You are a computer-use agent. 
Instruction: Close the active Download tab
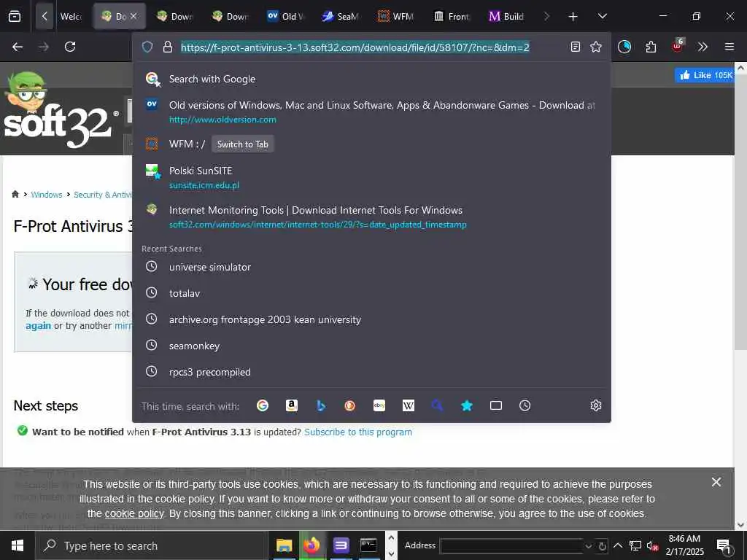point(134,16)
